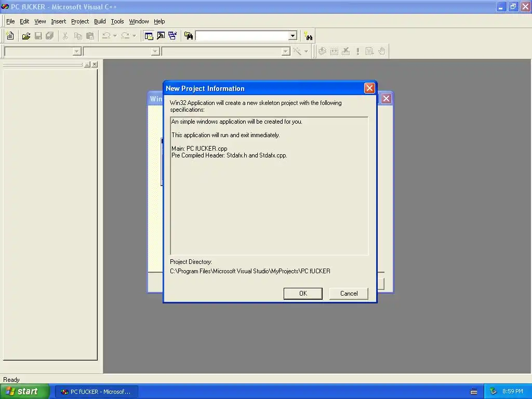
Task: Expand the Redo history dropdown arrow
Action: point(135,36)
